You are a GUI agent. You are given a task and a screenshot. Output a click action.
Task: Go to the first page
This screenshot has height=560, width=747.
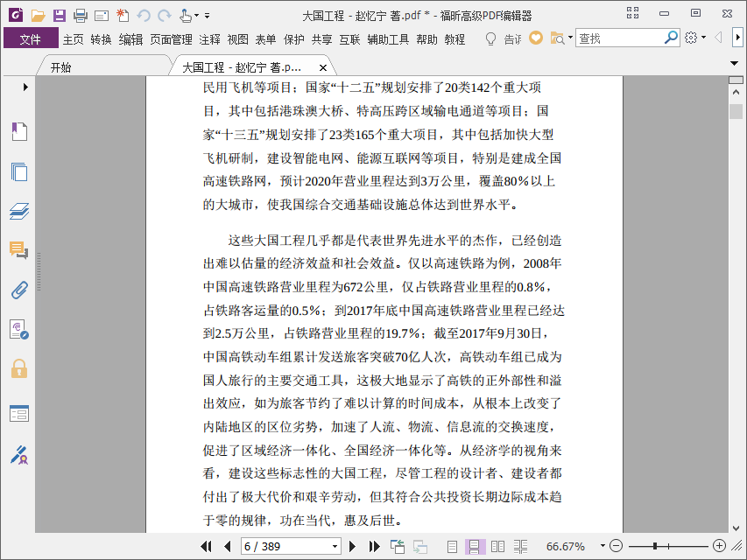point(207,546)
